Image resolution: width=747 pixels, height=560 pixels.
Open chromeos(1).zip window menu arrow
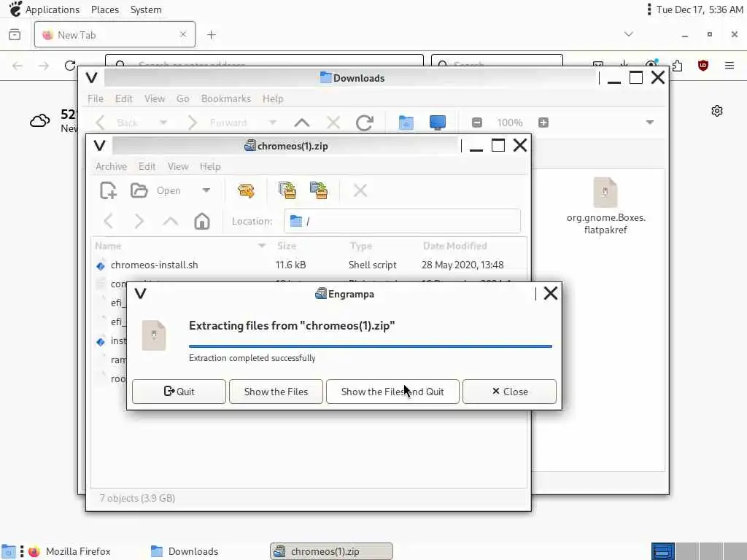click(x=99, y=145)
